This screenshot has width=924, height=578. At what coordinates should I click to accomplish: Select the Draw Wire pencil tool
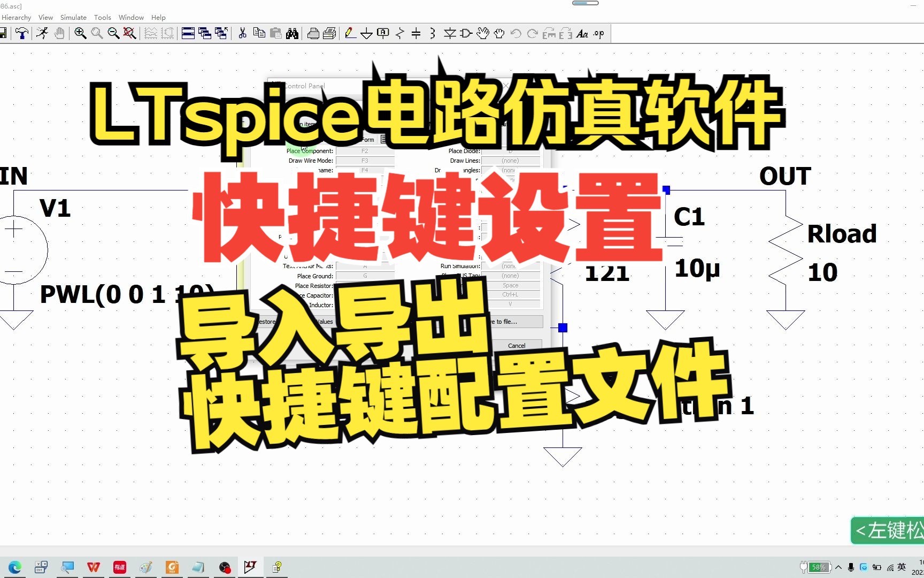click(350, 34)
